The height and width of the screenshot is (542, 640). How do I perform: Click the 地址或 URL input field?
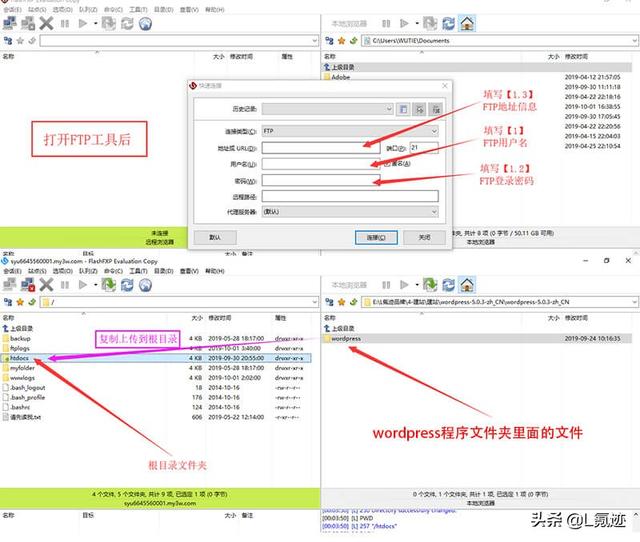pyautogui.click(x=321, y=148)
